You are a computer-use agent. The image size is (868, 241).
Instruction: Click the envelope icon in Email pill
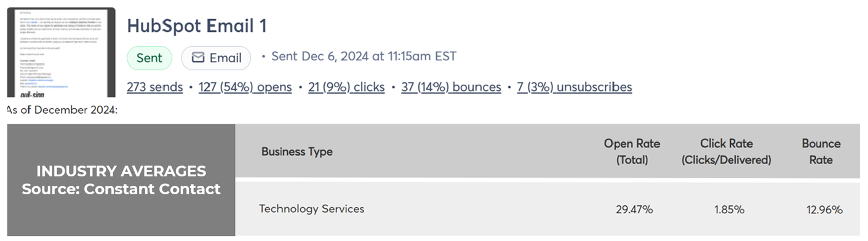pos(198,58)
